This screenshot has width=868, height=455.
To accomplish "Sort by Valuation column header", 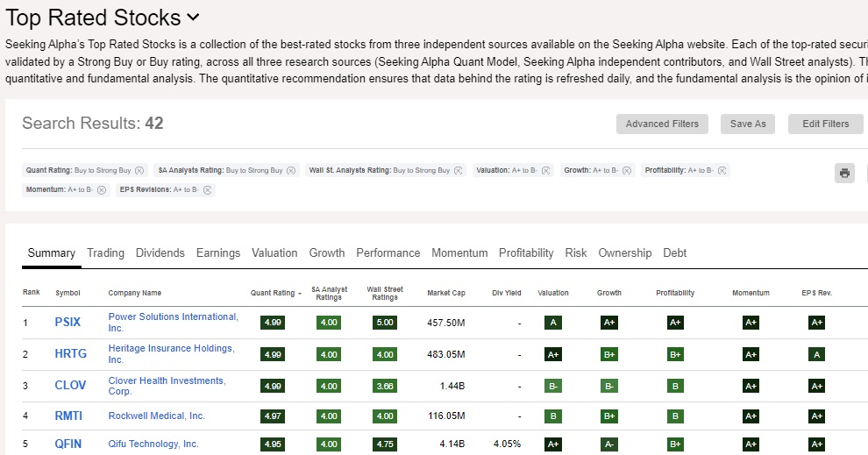I will pyautogui.click(x=553, y=293).
